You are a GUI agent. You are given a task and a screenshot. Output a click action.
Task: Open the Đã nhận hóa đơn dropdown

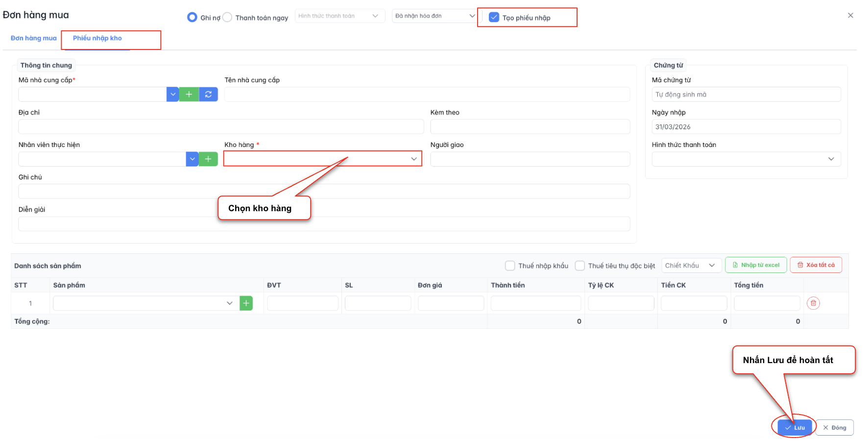coord(434,16)
